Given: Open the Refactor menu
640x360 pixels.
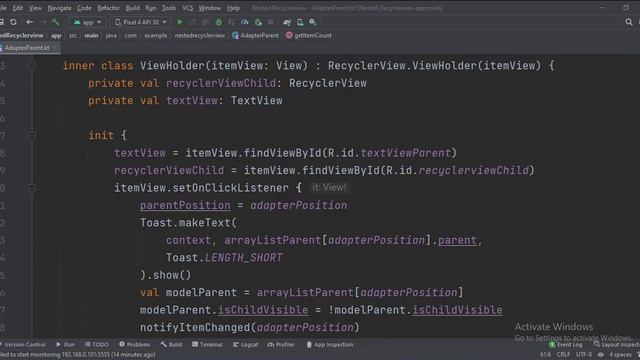Looking at the screenshot, I should [108, 8].
